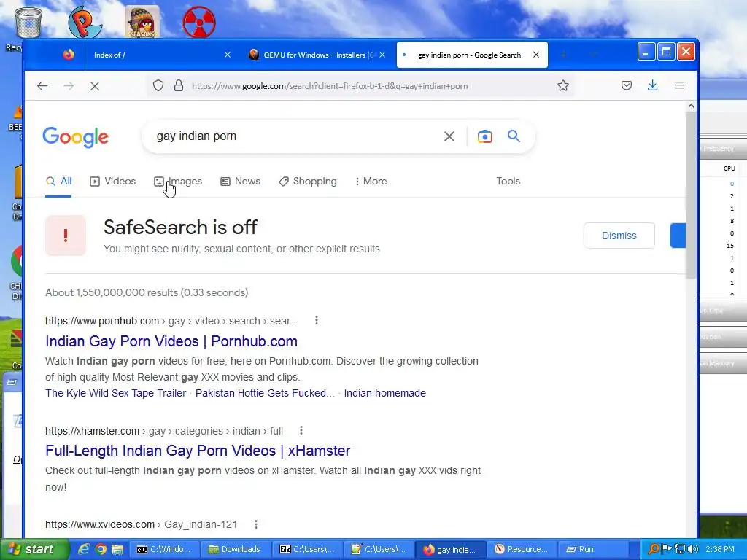Launch Chrome from quick launch bar

tap(101, 549)
